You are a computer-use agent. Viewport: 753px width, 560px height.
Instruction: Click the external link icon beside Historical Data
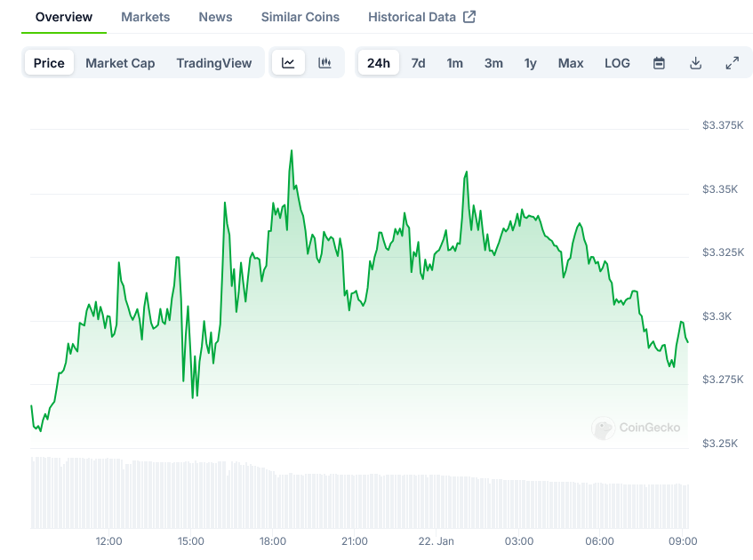coord(469,17)
